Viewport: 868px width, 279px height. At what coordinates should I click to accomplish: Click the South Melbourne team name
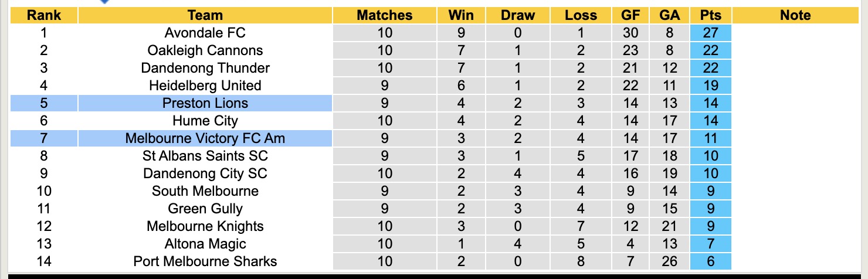[205, 191]
